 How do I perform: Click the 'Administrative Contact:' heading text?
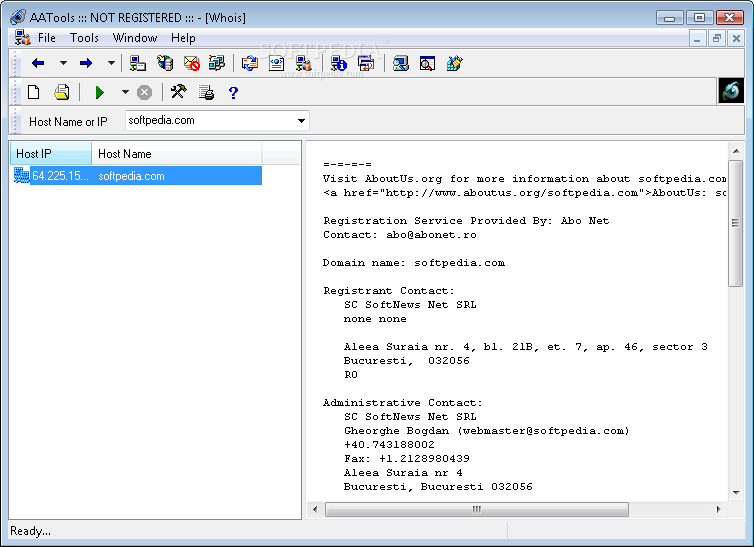[x=402, y=403]
